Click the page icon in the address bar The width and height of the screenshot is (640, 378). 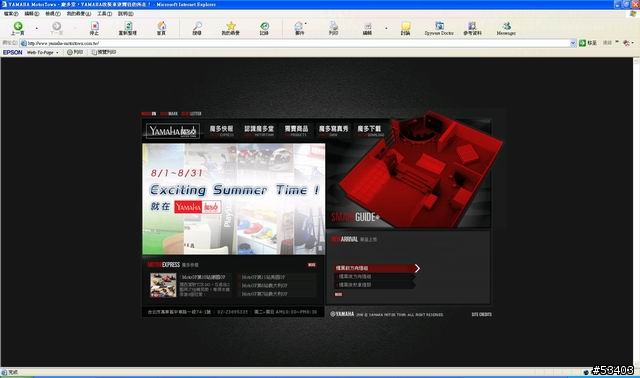[24, 43]
